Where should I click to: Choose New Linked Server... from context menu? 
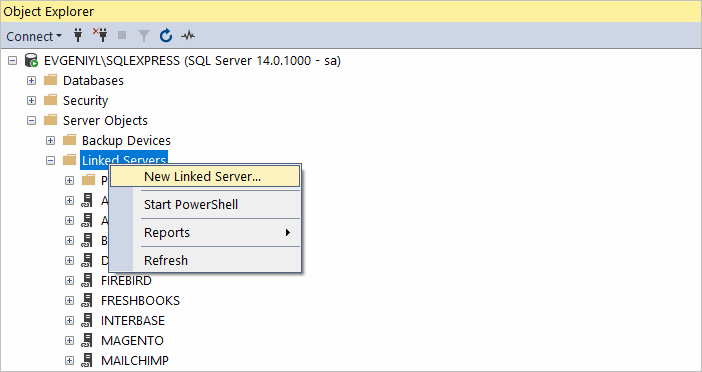[x=205, y=176]
